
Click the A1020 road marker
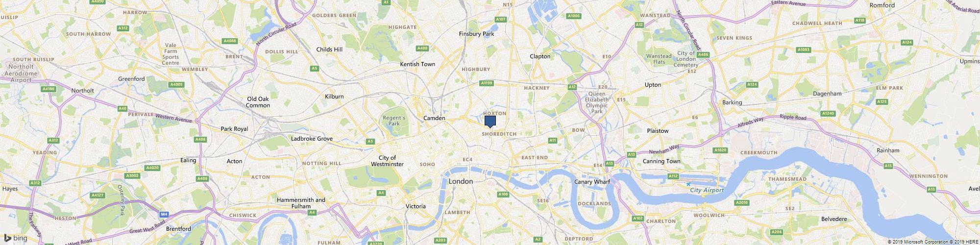(720, 150)
